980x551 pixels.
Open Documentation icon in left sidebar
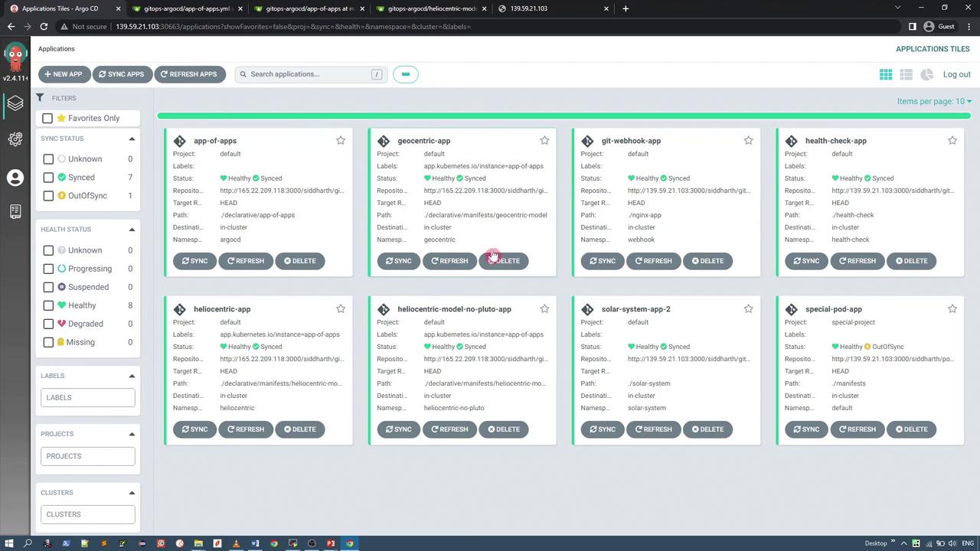point(15,212)
